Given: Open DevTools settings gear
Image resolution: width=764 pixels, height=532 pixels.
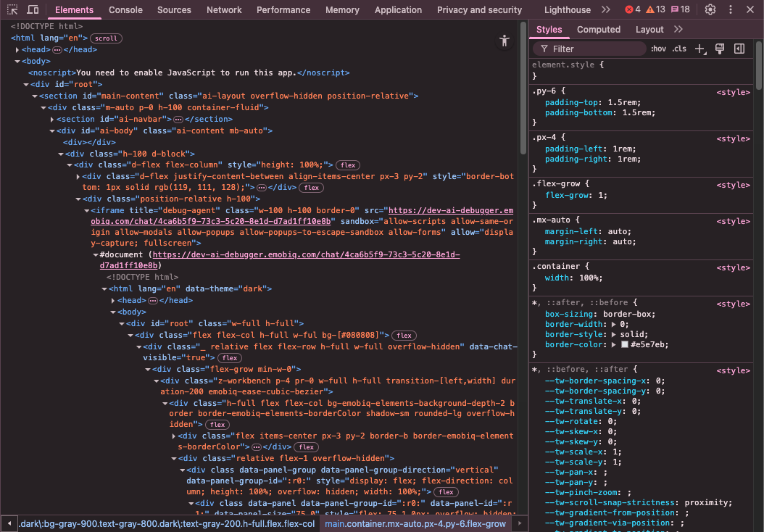Looking at the screenshot, I should tap(710, 10).
